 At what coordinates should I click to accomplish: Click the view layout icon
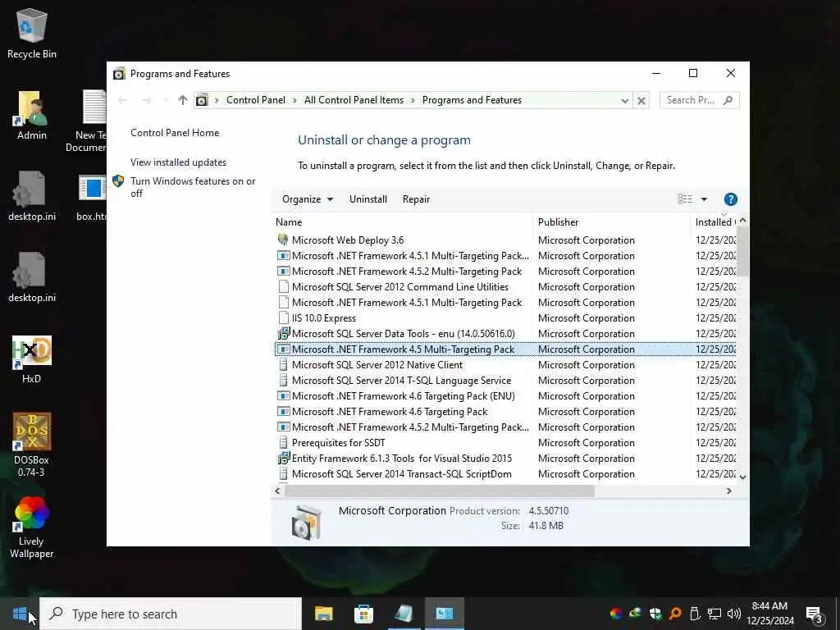pos(685,199)
